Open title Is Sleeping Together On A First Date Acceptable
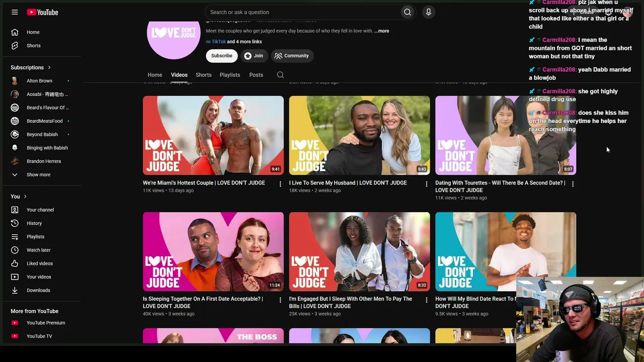 (203, 303)
